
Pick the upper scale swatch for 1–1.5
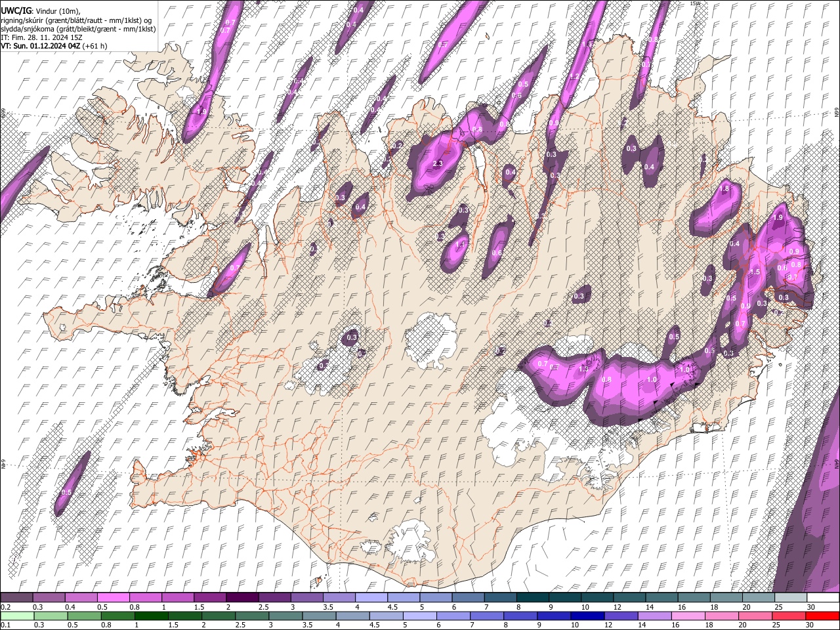(177, 598)
